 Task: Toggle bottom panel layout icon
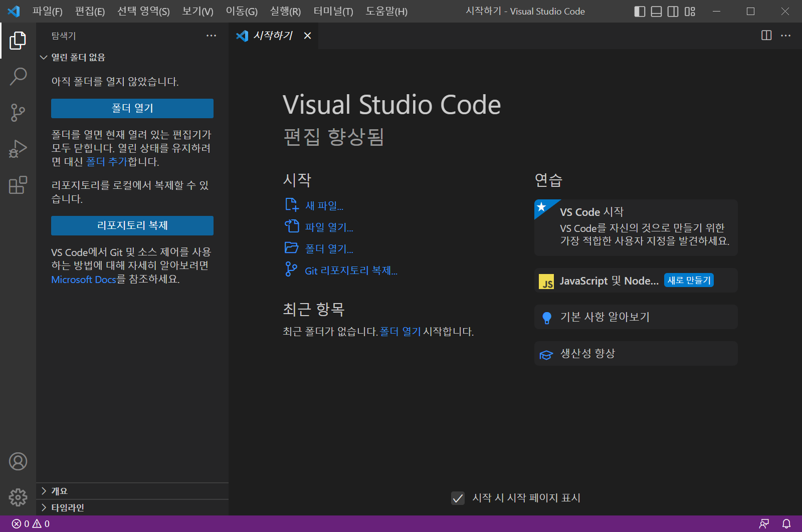point(656,12)
